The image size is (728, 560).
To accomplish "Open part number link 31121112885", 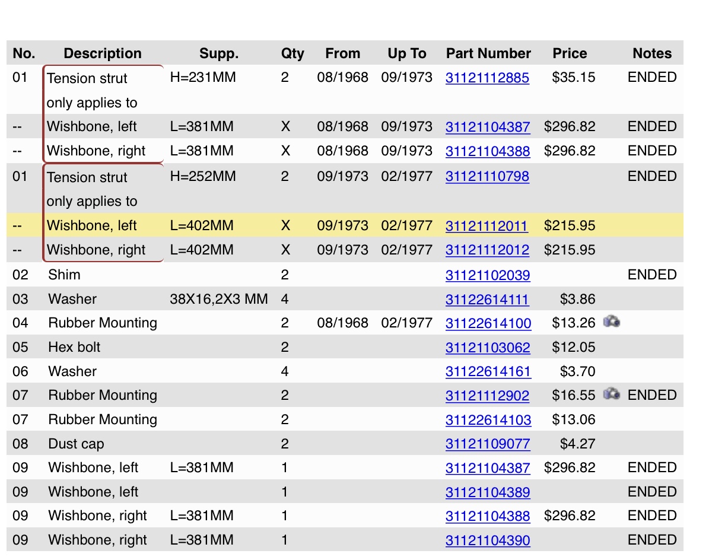I will tap(487, 78).
